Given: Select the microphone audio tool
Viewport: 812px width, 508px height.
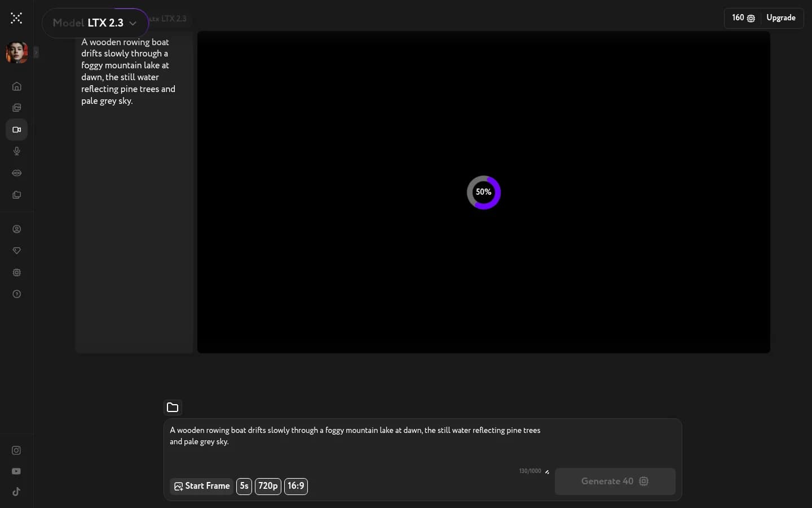Looking at the screenshot, I should click(16, 151).
